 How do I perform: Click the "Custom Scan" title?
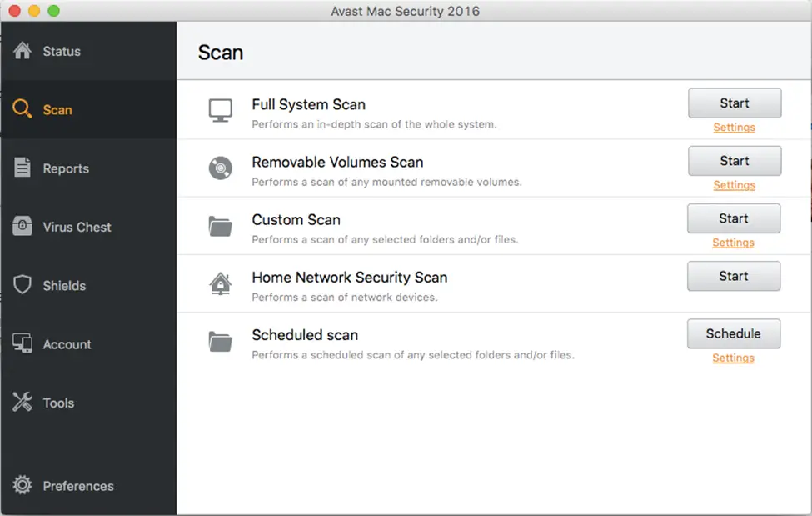pos(296,219)
